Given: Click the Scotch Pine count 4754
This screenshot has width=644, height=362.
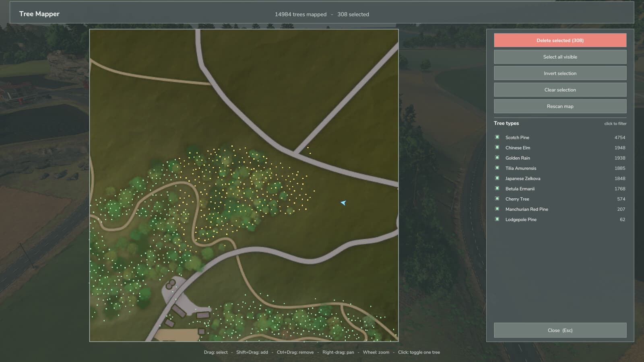Looking at the screenshot, I should (620, 138).
